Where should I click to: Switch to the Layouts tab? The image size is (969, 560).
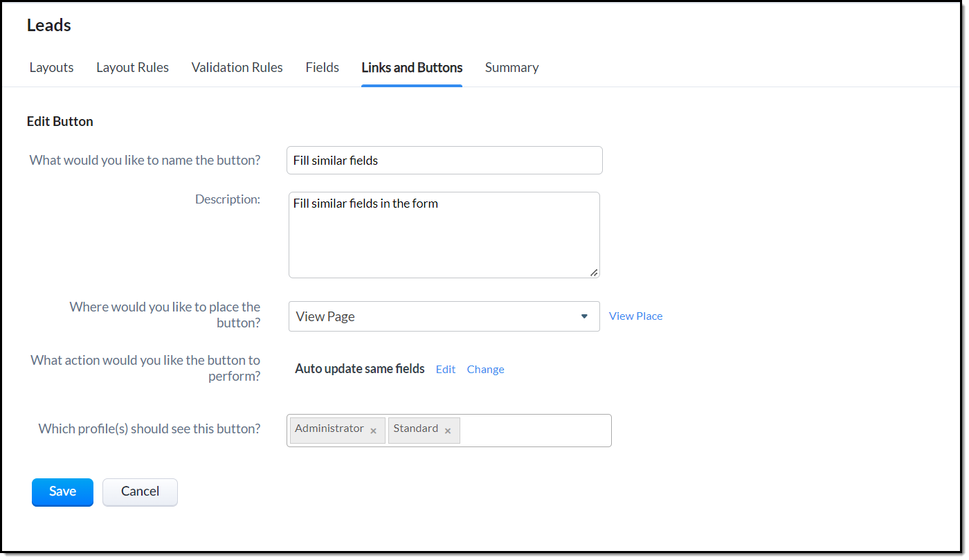51,67
